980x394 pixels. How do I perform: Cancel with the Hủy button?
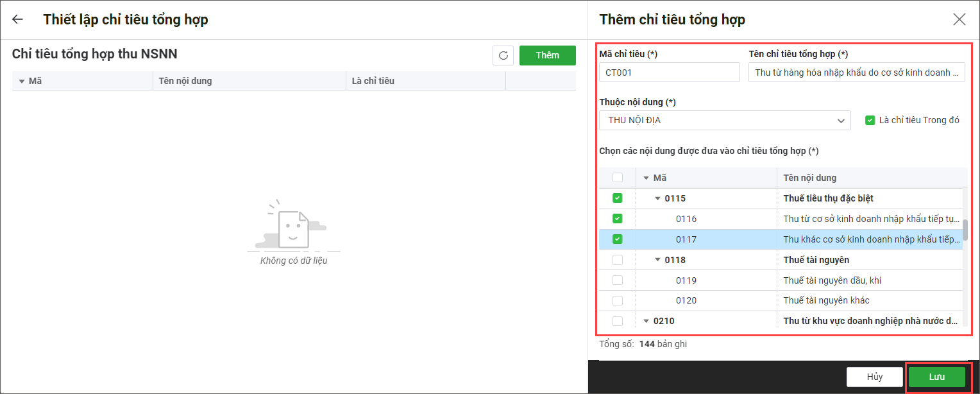pos(875,377)
